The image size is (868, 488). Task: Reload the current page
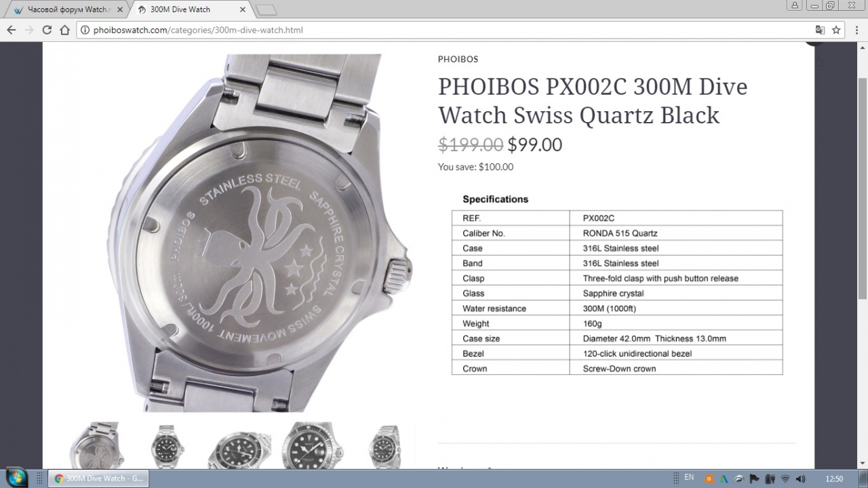pyautogui.click(x=47, y=30)
